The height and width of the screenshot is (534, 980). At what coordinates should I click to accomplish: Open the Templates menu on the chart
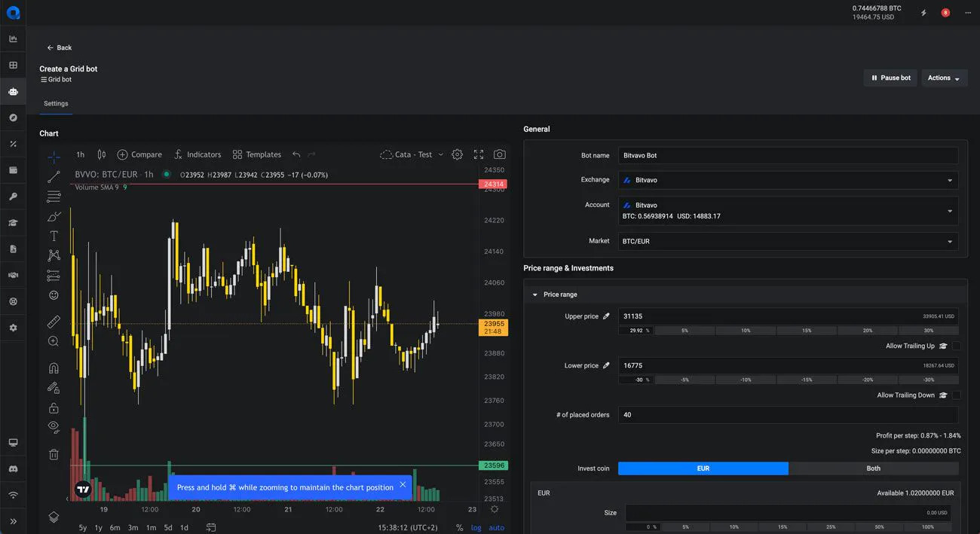click(256, 154)
